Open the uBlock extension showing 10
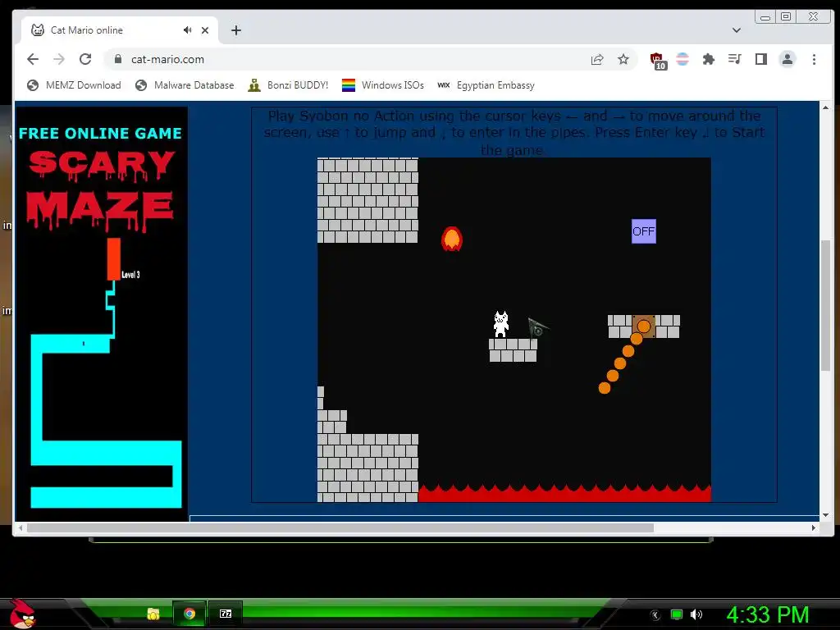The image size is (840, 630). click(x=658, y=61)
